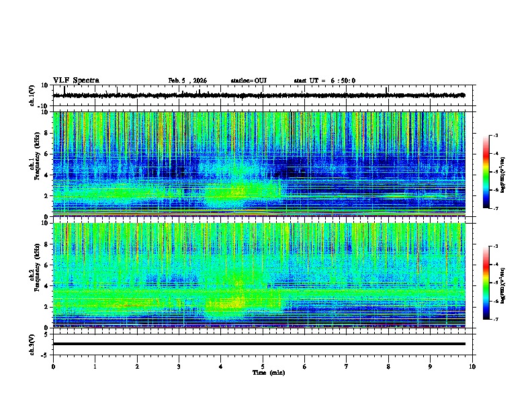Screen dimensions: 532x411
Task: Click the "Feb. 5, 2026" date text
Action: pos(187,81)
